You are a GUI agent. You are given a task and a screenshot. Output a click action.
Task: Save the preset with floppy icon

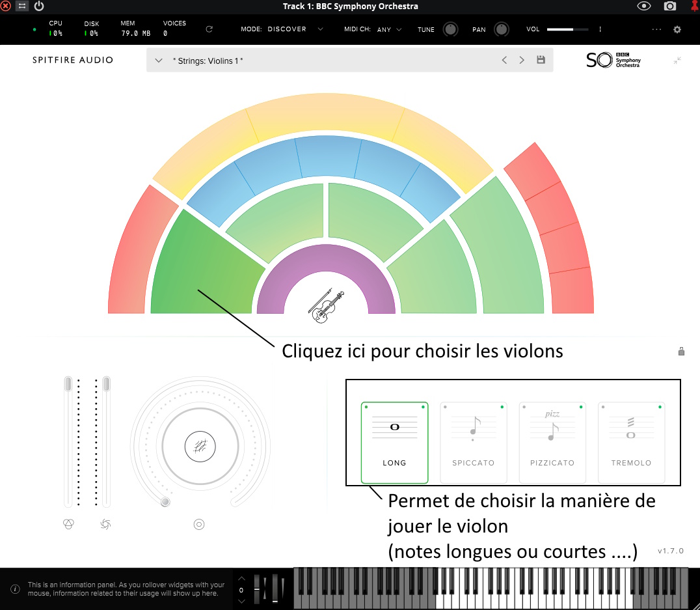[541, 59]
